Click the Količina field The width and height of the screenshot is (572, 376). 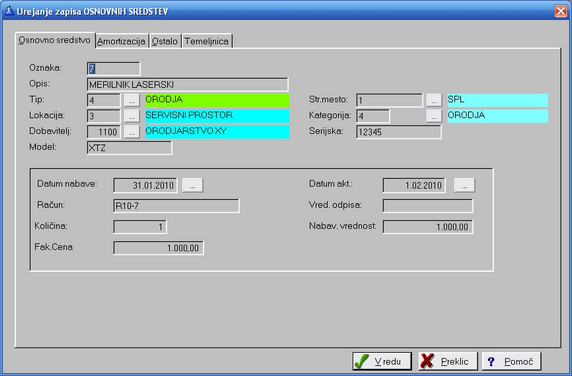click(x=140, y=227)
